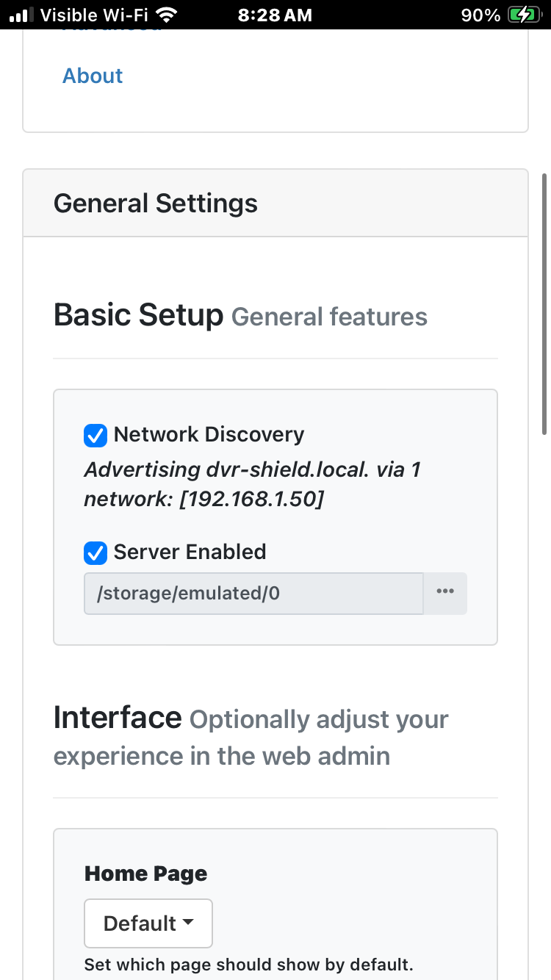
Task: Click the Home Page field label
Action: [x=145, y=873]
